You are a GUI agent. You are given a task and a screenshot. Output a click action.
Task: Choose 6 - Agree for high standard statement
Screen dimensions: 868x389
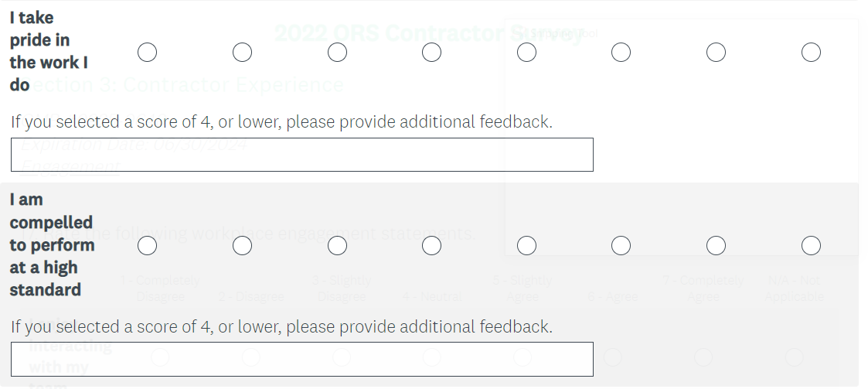coord(621,245)
